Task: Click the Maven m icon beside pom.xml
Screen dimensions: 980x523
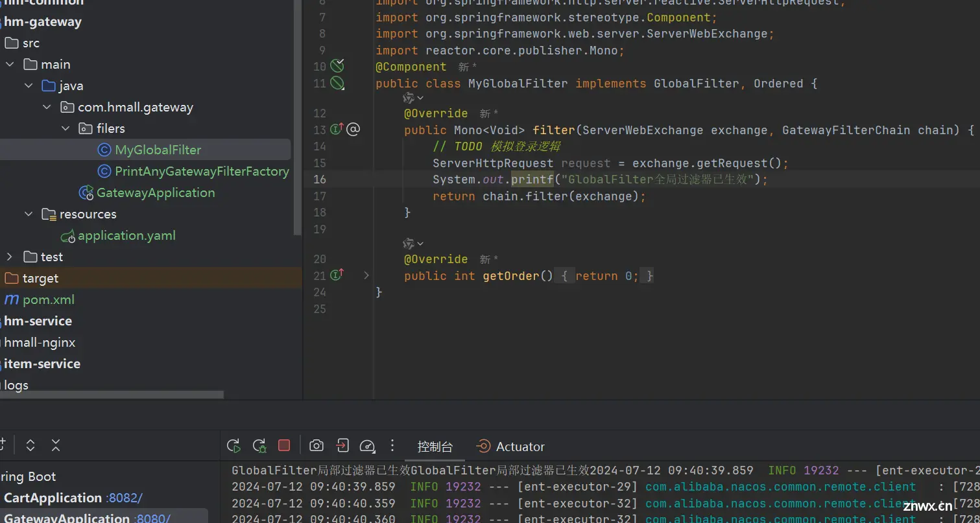Action: pyautogui.click(x=12, y=299)
